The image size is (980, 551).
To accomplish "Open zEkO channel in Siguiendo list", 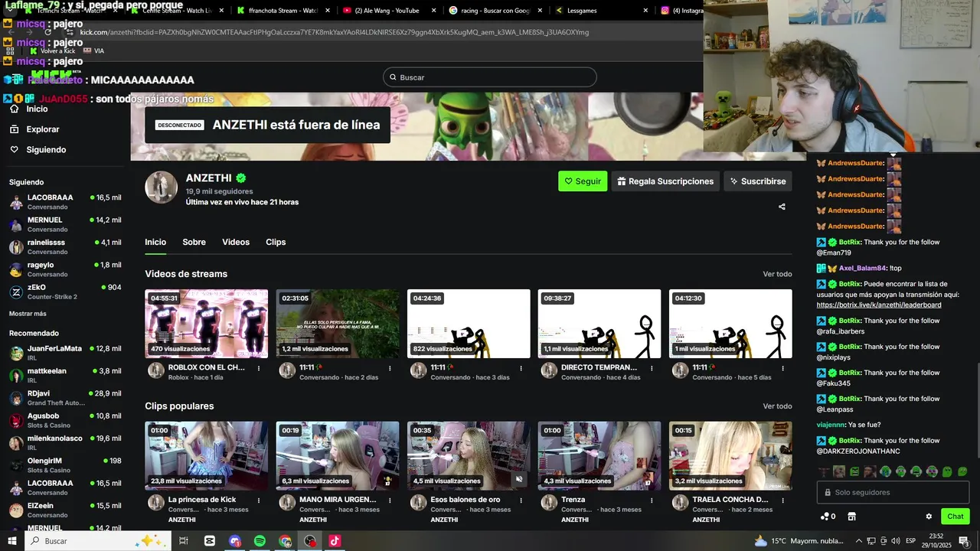I will coord(65,292).
